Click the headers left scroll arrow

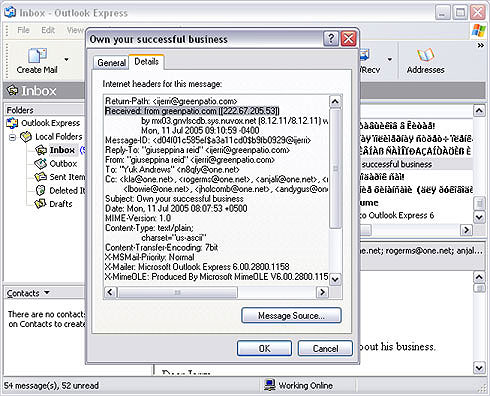(110, 292)
